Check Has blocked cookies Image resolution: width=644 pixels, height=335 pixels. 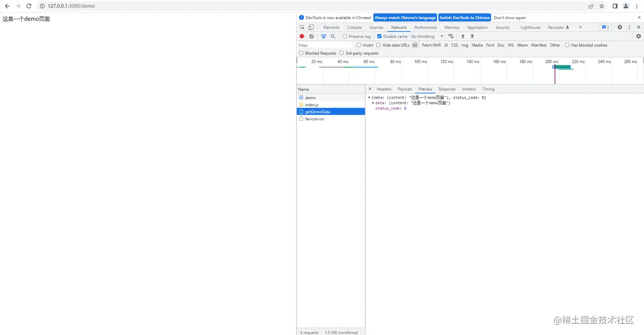(567, 45)
